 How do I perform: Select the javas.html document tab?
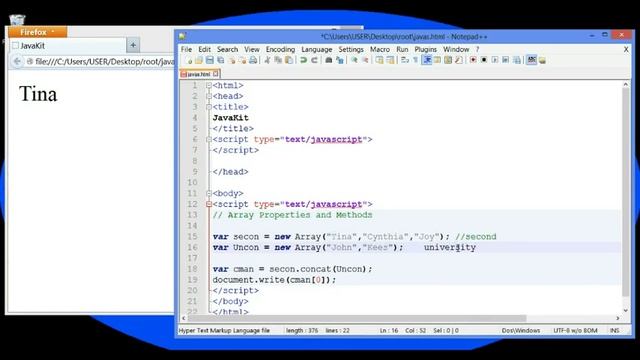click(x=198, y=74)
